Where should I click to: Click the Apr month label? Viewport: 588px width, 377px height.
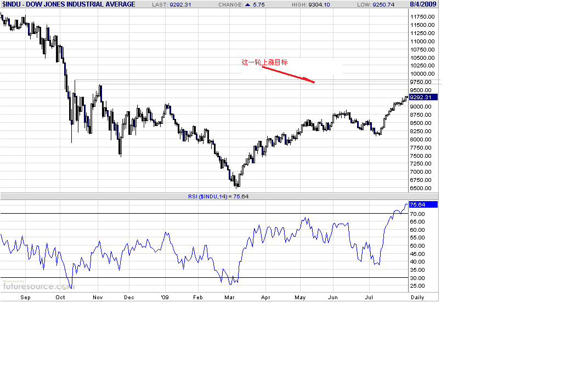265,298
